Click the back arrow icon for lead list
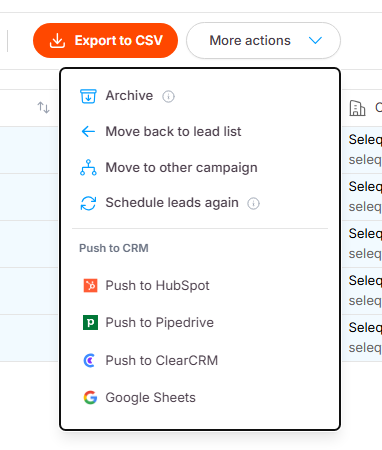Screen dimensions: 382x450 point(88,132)
